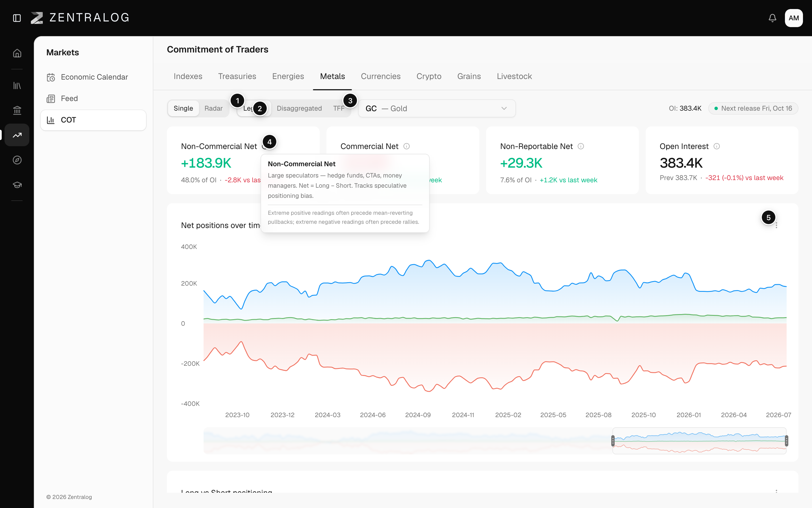This screenshot has width=812, height=508.
Task: Switch to the Treasuries tab
Action: click(237, 76)
